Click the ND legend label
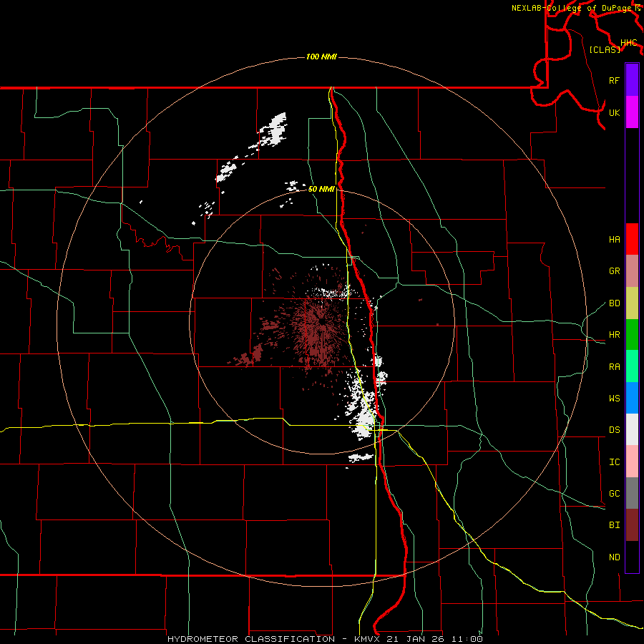The height and width of the screenshot is (644, 644). pos(614,557)
